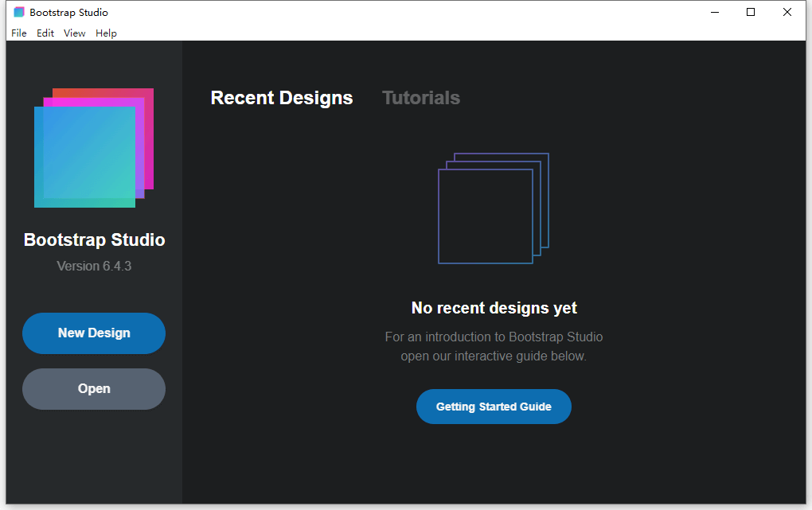Click the Bootstrap Studio title bar icon
The width and height of the screenshot is (812, 510).
19,12
